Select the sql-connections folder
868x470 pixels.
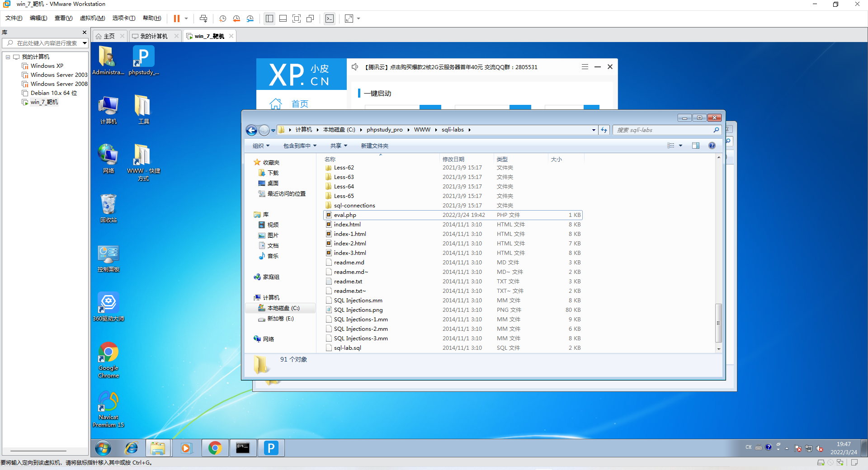point(453,206)
